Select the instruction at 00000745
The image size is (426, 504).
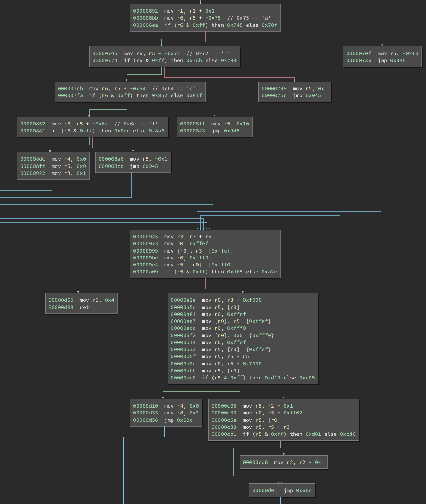tap(161, 53)
